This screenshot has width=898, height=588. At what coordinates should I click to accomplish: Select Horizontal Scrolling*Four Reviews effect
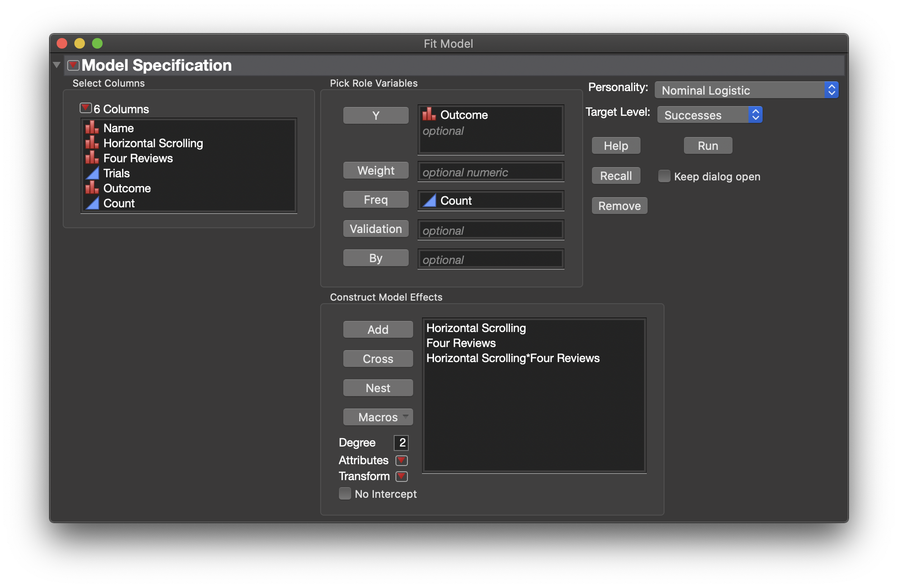tap(513, 358)
